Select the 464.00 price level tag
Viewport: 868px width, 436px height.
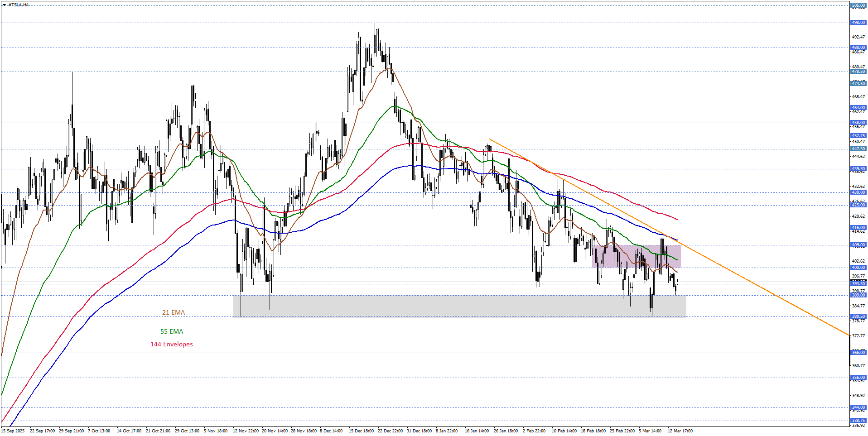coord(858,108)
